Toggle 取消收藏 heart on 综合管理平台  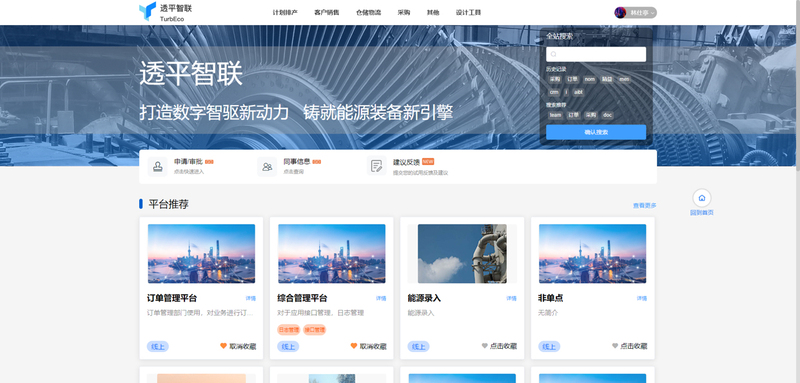(354, 346)
